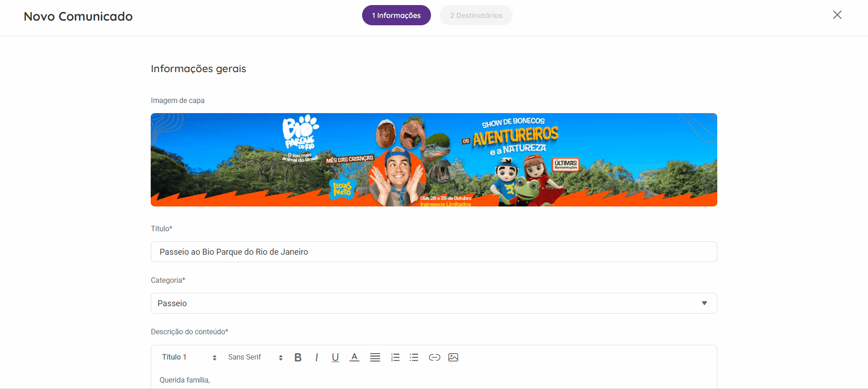Image resolution: width=868 pixels, height=389 pixels.
Task: Click the Título input field
Action: (x=434, y=252)
